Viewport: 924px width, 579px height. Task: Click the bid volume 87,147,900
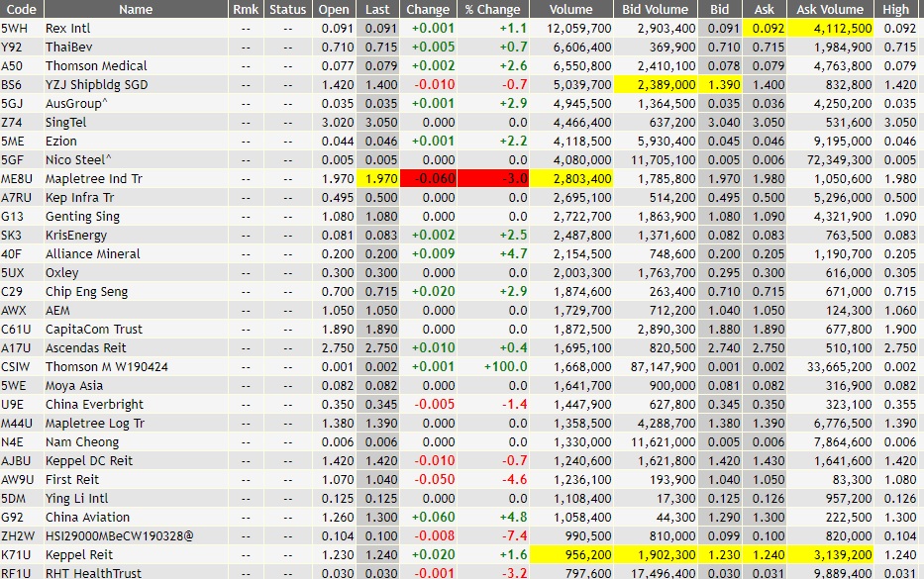(x=663, y=367)
